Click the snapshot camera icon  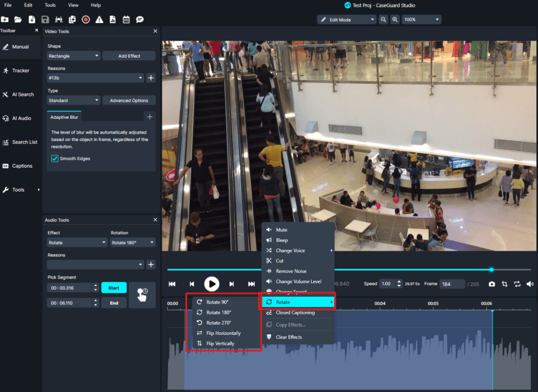[492, 284]
